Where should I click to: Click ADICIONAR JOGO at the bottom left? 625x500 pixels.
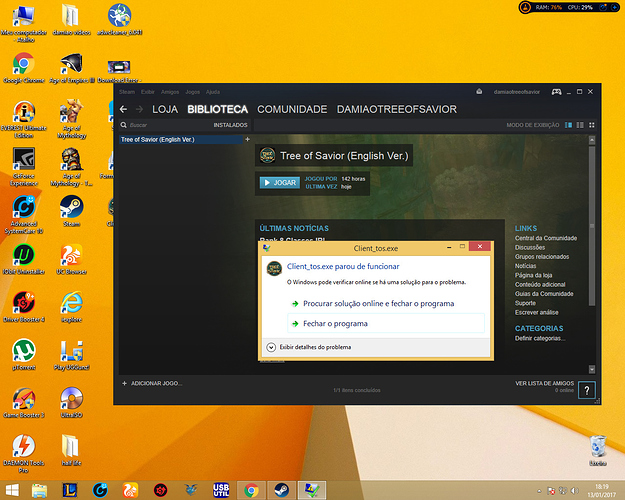click(152, 383)
